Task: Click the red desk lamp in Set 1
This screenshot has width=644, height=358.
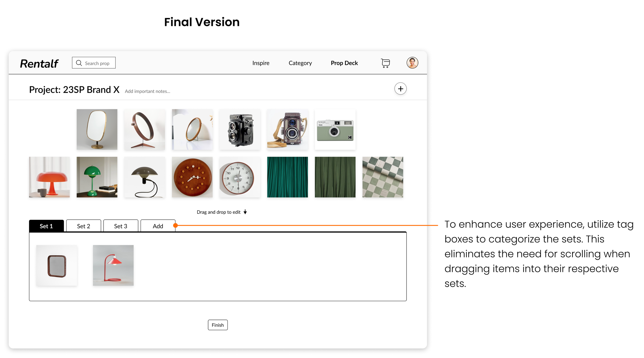Action: click(113, 265)
